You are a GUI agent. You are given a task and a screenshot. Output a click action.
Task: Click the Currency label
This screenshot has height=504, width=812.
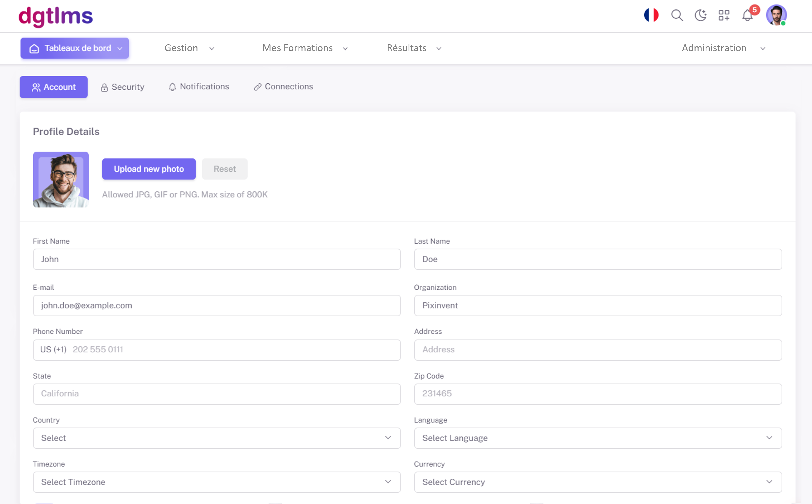pyautogui.click(x=429, y=464)
